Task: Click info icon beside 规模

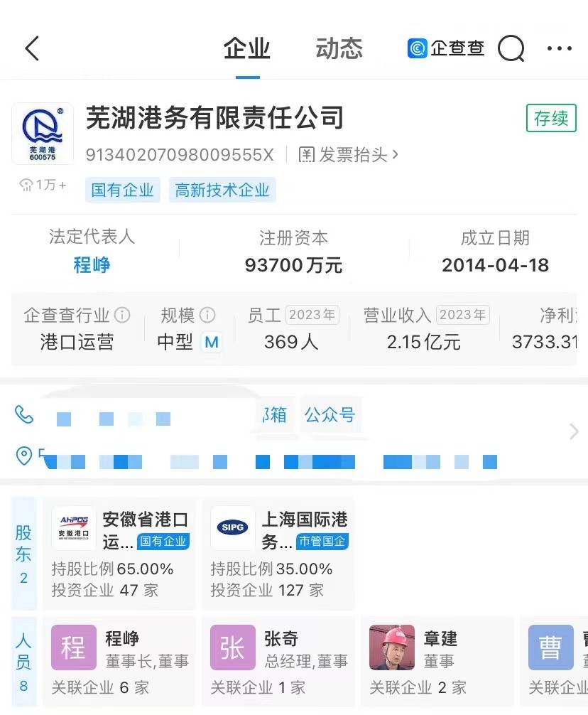Action: pyautogui.click(x=207, y=315)
